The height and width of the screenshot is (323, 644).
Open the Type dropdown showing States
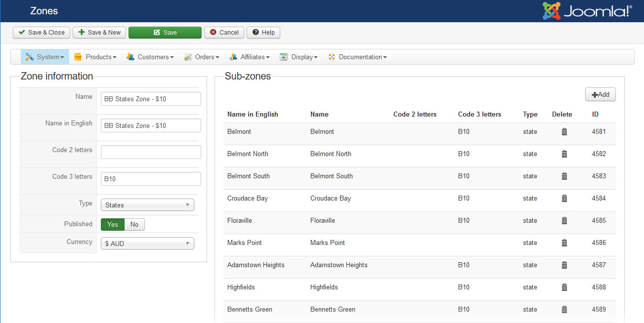pyautogui.click(x=147, y=205)
